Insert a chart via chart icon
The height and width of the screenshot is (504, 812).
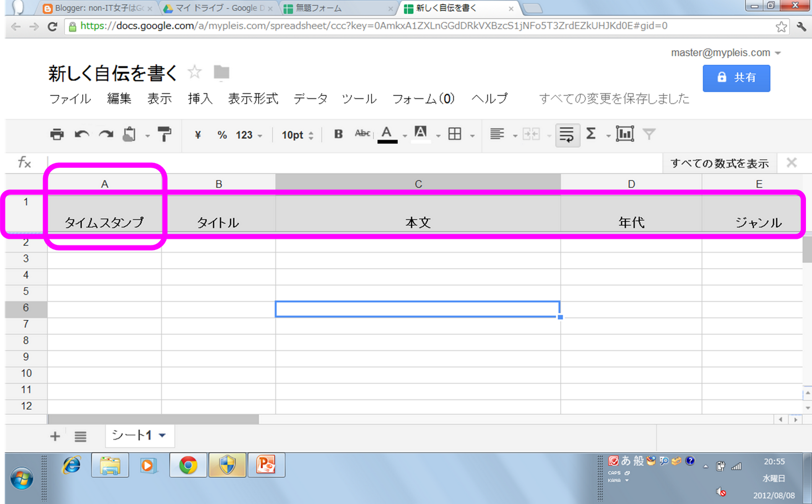click(x=625, y=134)
